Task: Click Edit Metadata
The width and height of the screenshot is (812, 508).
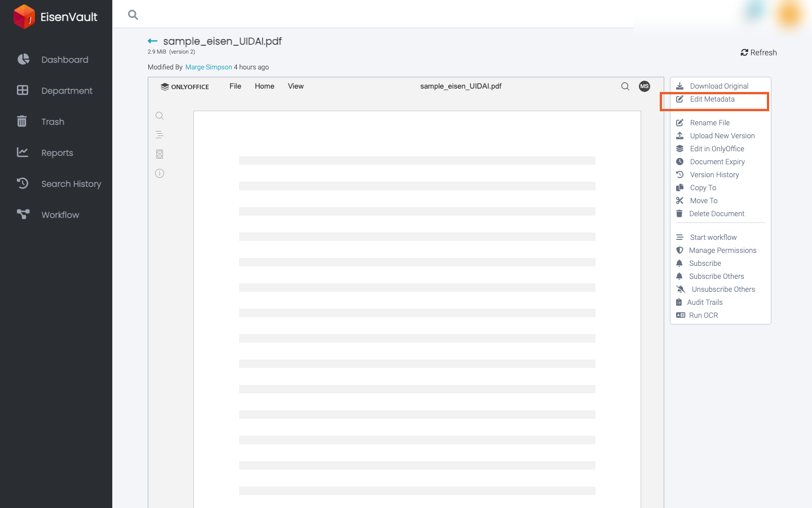Action: [x=705, y=99]
